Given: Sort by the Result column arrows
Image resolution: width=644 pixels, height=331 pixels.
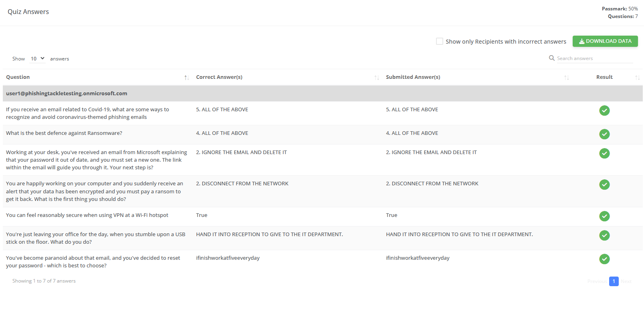Looking at the screenshot, I should click(637, 78).
